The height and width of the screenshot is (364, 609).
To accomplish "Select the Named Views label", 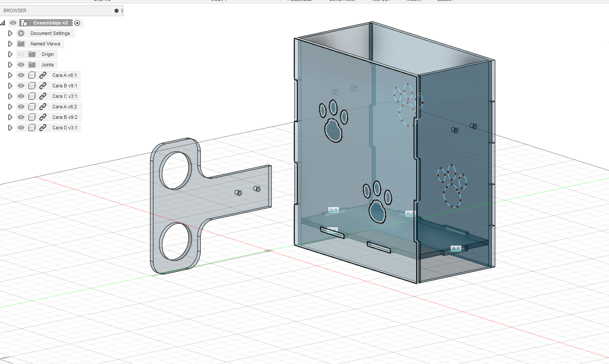I will pos(45,44).
